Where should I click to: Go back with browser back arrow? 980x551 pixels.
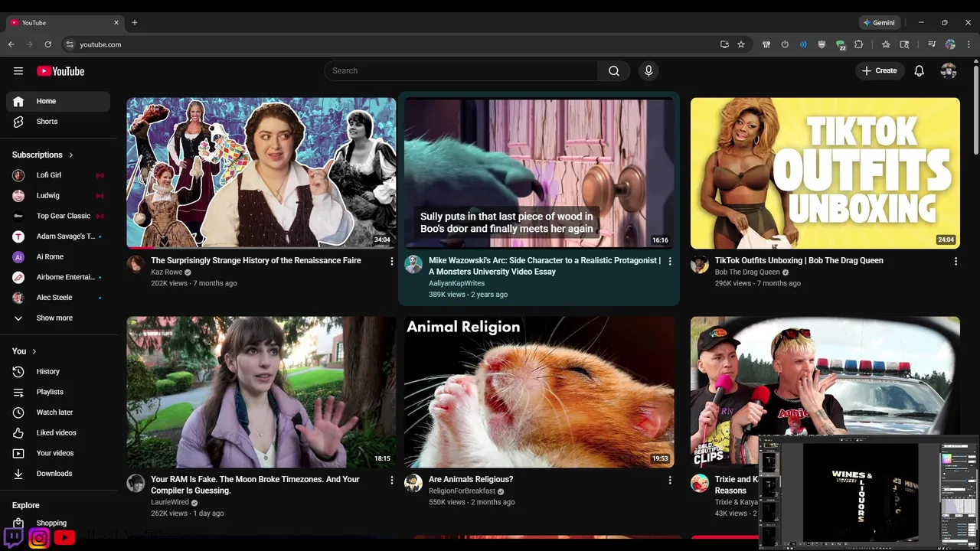pos(11,44)
